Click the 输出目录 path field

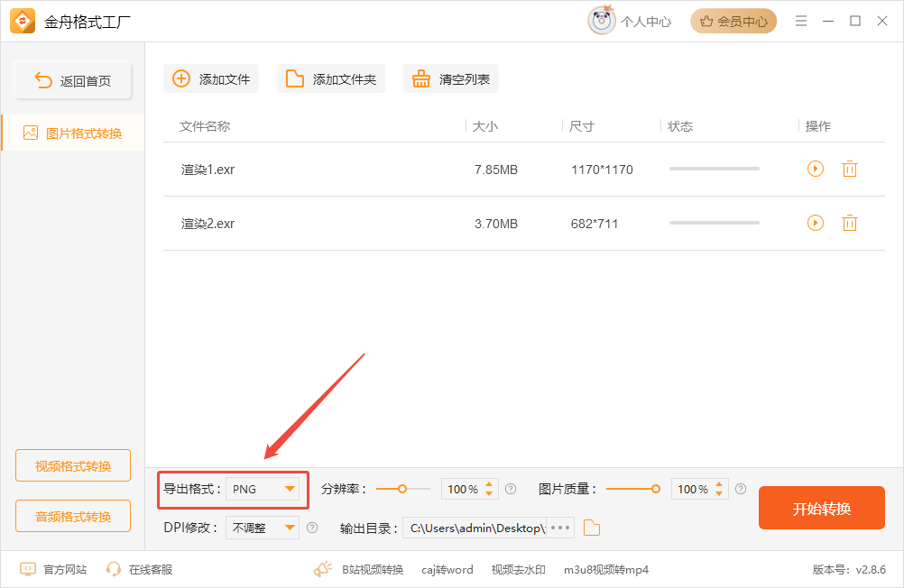click(475, 528)
